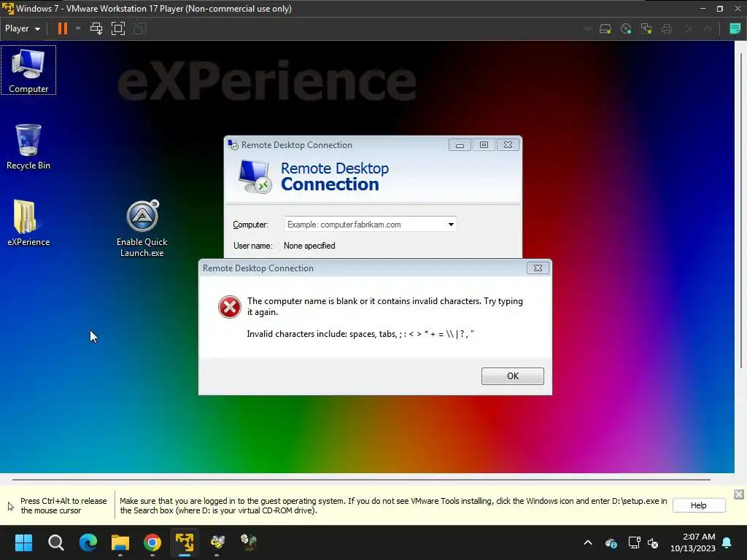Minimize the Remote Desktop Connection window
Image resolution: width=747 pixels, height=560 pixels.
pyautogui.click(x=460, y=145)
